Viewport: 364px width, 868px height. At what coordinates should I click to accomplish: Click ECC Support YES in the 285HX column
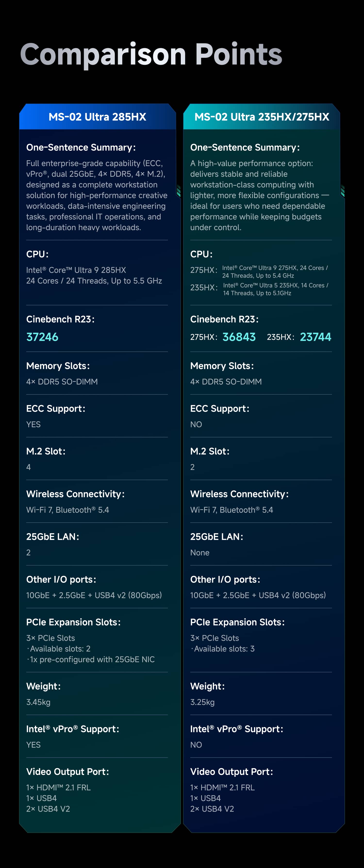(33, 425)
